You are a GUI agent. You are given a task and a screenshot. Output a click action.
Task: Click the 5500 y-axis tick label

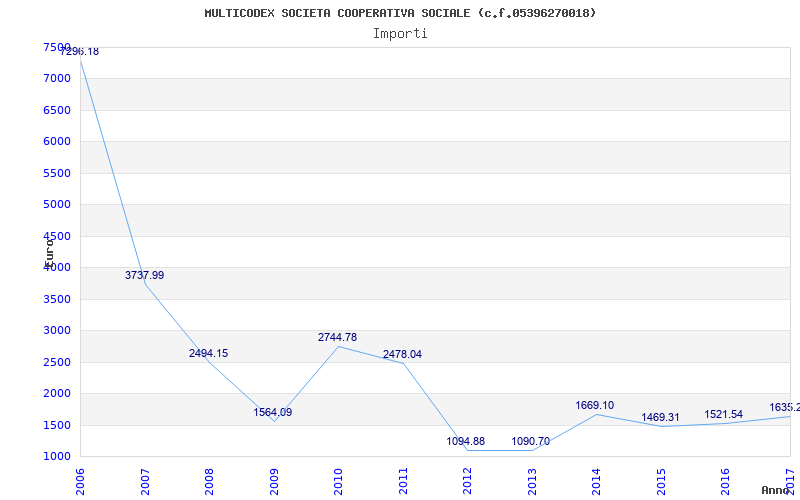57,173
